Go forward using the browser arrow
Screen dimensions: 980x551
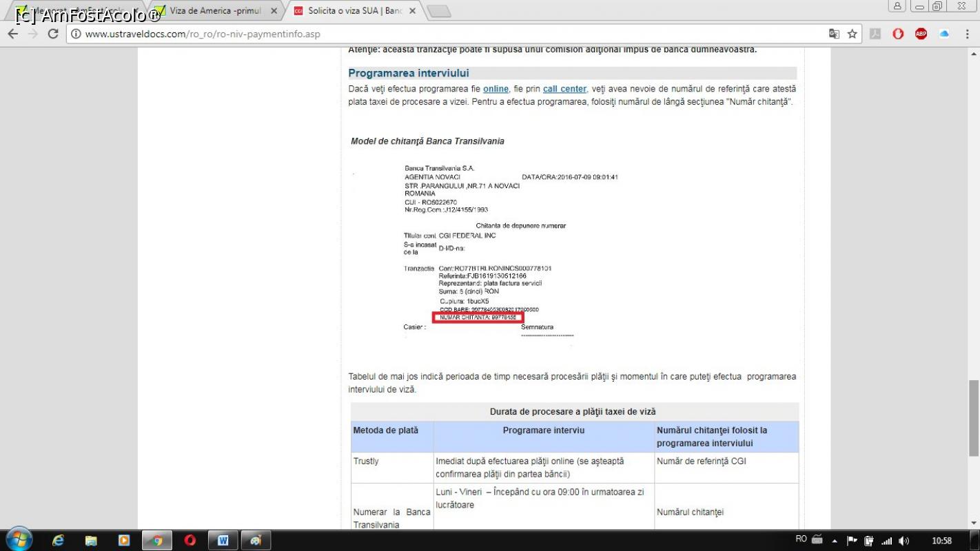coord(33,34)
